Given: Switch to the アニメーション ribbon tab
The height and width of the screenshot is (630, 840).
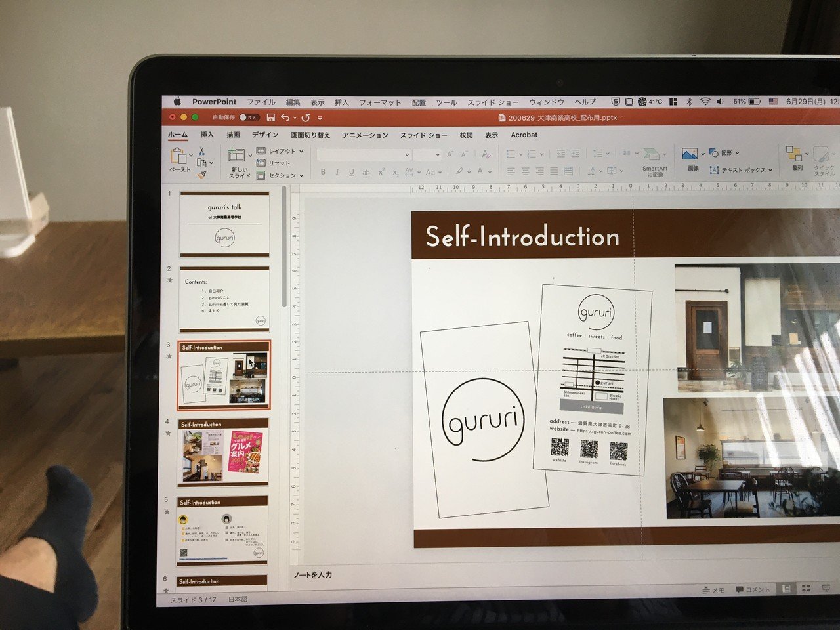Looking at the screenshot, I should pyautogui.click(x=366, y=135).
